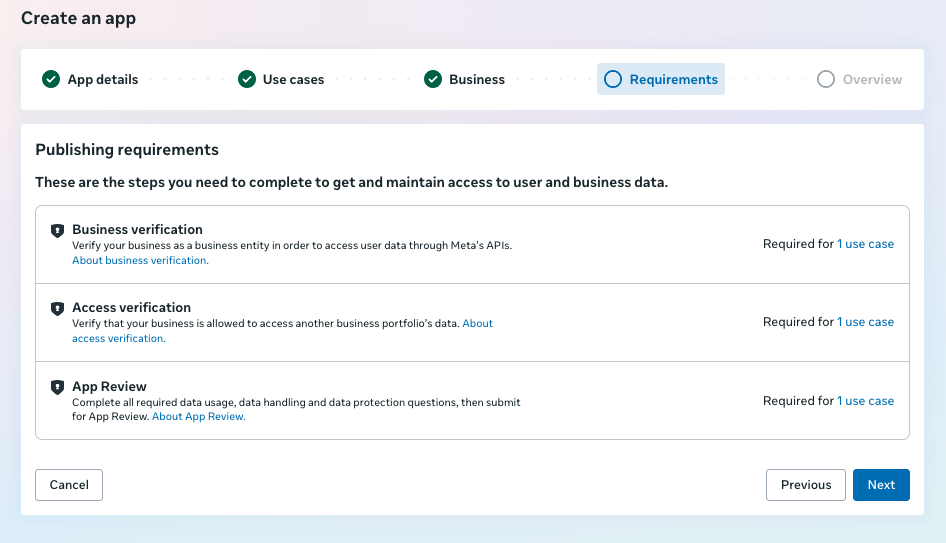The width and height of the screenshot is (946, 543).
Task: Click the green checkmark beside Use cases
Action: coord(247,79)
